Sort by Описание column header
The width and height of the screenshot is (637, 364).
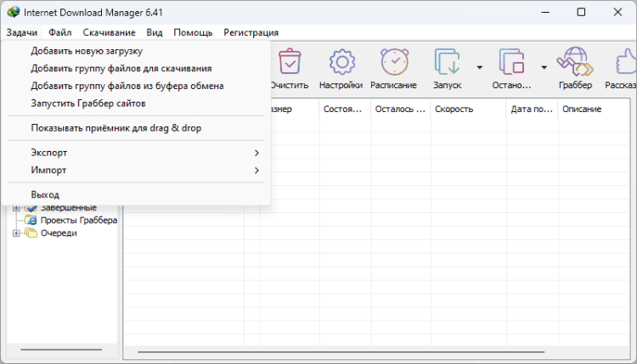pos(594,109)
